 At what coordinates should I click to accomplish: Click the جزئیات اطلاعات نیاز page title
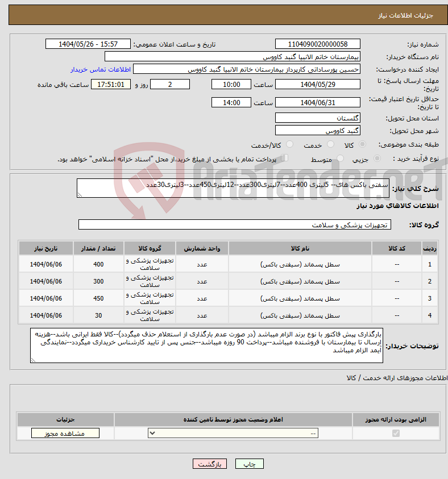(405, 15)
